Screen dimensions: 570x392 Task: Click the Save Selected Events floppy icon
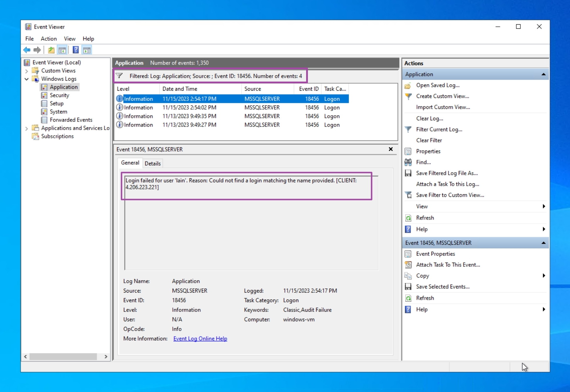(x=408, y=287)
